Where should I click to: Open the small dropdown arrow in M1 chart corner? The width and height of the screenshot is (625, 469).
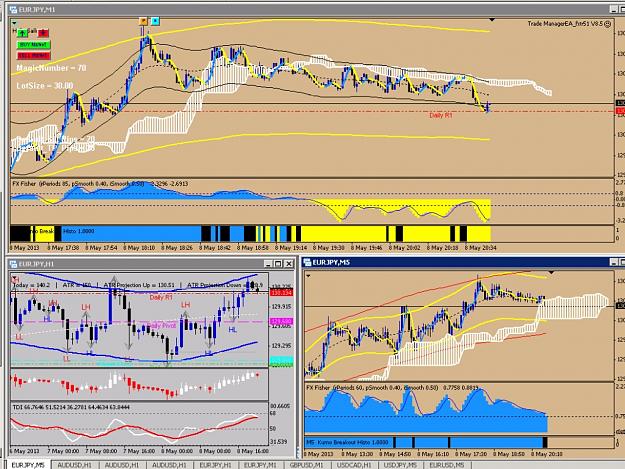(x=14, y=23)
